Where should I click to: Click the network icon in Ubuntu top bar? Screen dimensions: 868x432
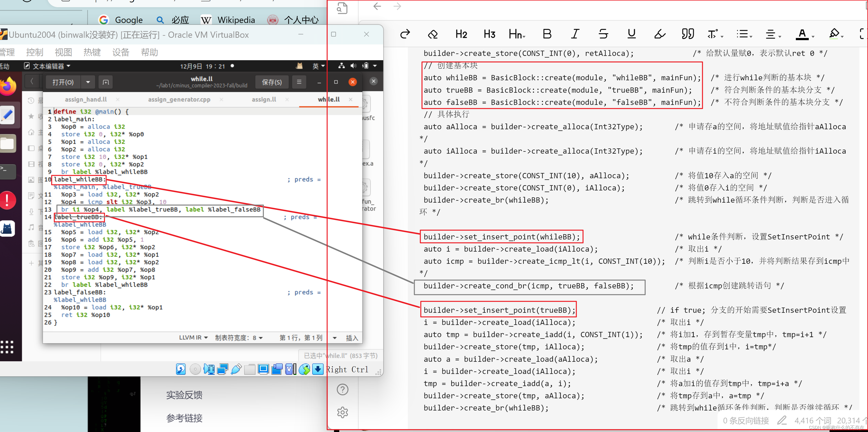(x=341, y=66)
